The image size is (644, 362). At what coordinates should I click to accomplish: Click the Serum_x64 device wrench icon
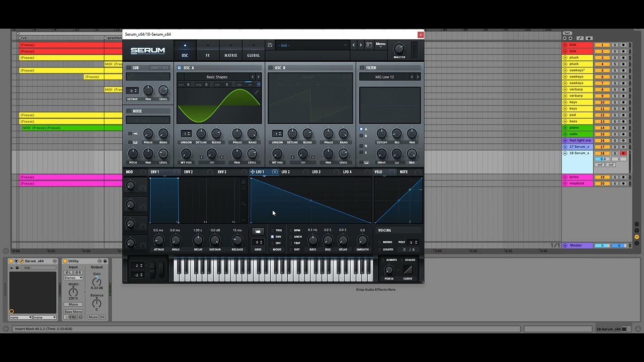pyautogui.click(x=22, y=261)
